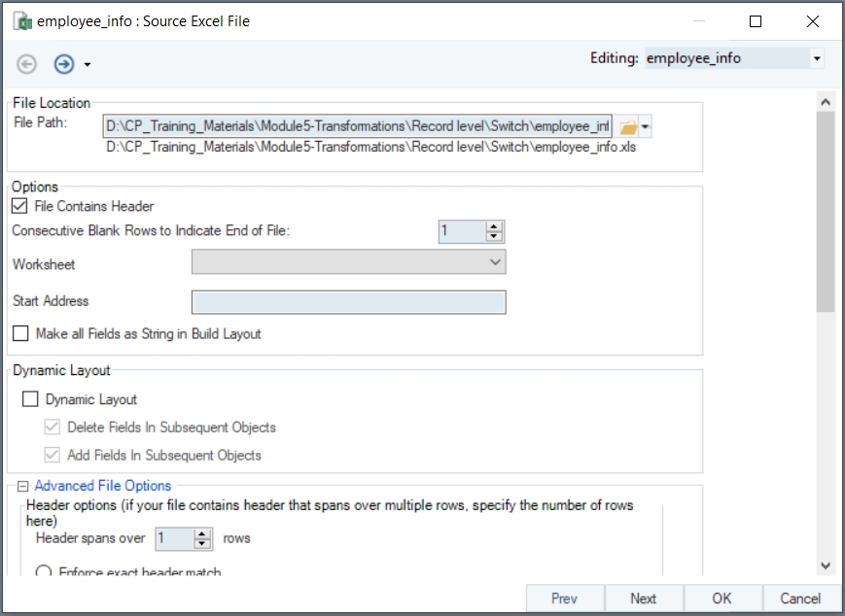Increase the consecutive blank rows value
This screenshot has width=845, height=616.
[495, 227]
